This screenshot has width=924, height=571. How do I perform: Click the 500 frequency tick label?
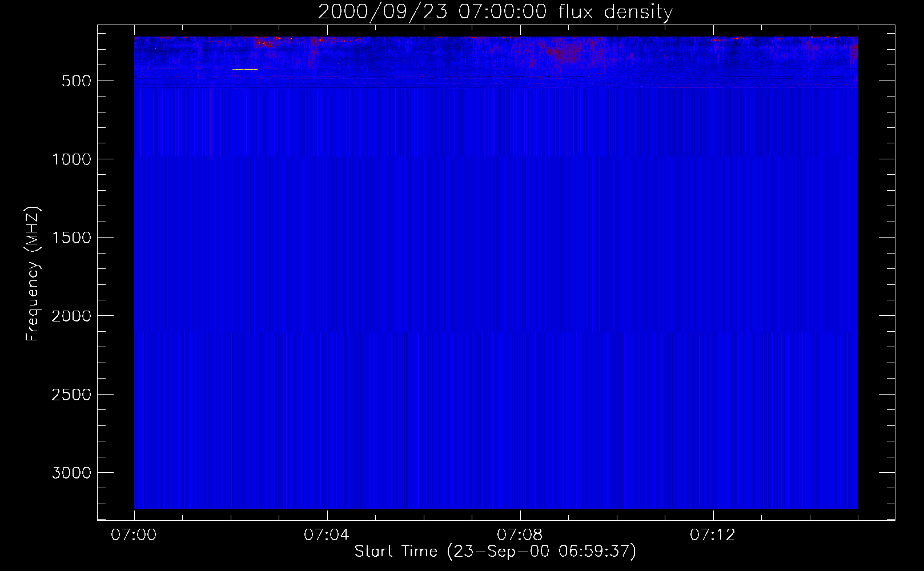tap(77, 81)
